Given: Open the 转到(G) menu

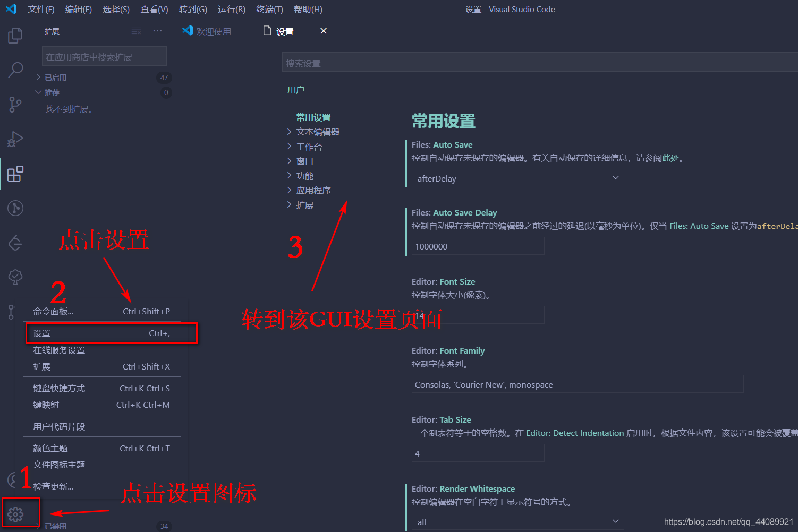Looking at the screenshot, I should 193,10.
